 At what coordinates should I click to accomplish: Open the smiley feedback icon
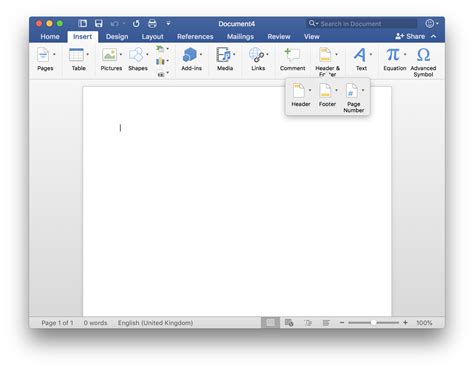430,23
